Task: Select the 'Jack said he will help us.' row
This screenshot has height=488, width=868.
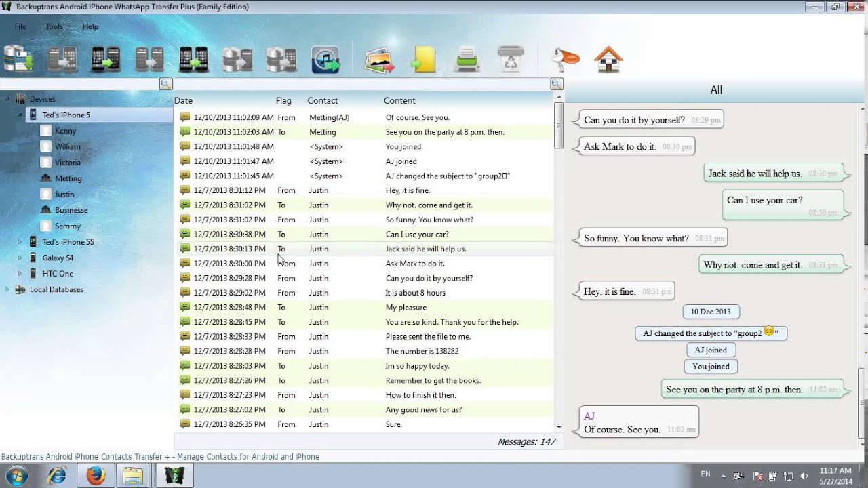Action: (x=364, y=249)
